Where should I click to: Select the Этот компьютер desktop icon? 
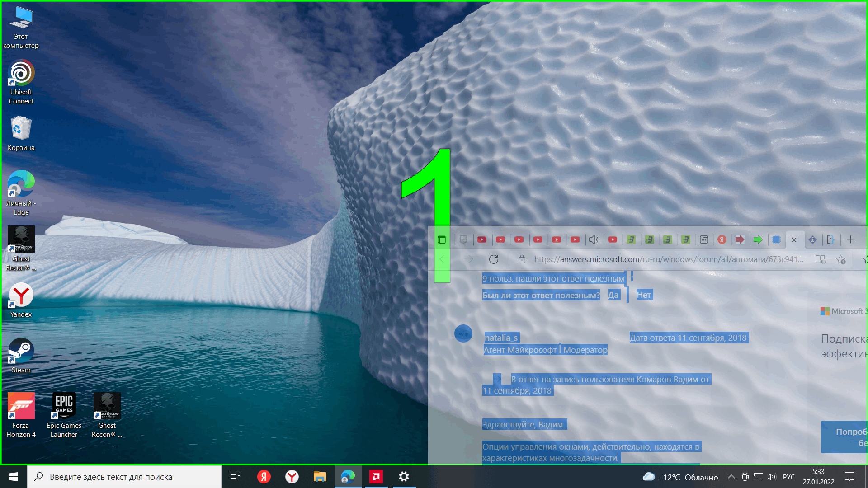point(21,27)
